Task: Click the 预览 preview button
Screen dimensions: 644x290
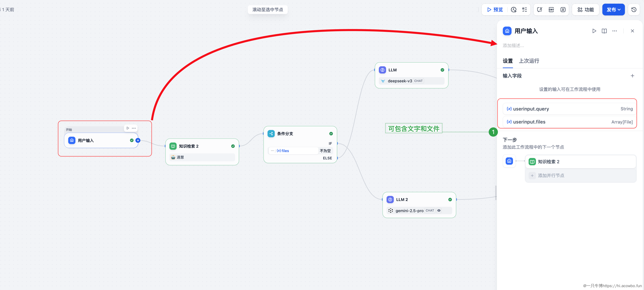Action: [495, 10]
